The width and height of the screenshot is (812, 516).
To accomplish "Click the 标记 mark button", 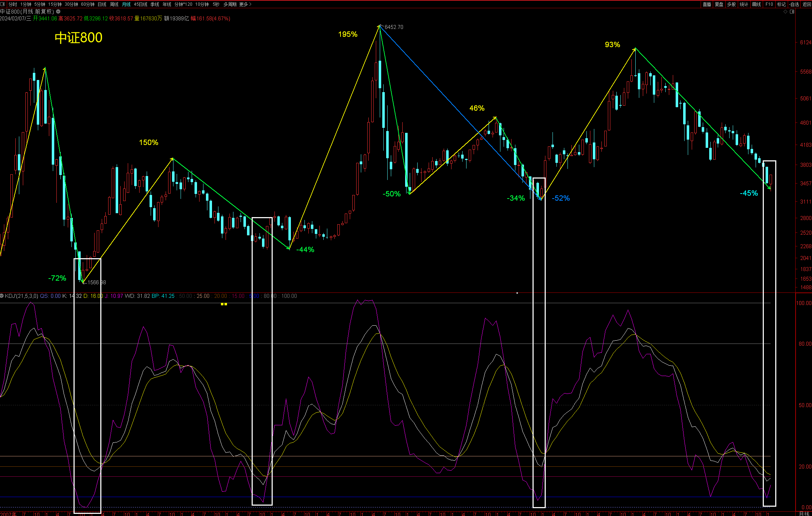I will click(781, 4).
